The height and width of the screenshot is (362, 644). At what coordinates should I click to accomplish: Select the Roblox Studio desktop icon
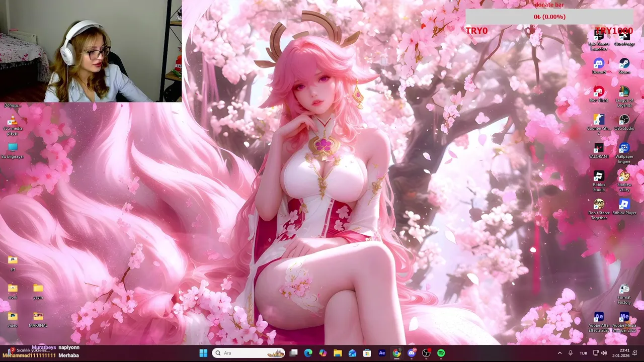coord(599,181)
